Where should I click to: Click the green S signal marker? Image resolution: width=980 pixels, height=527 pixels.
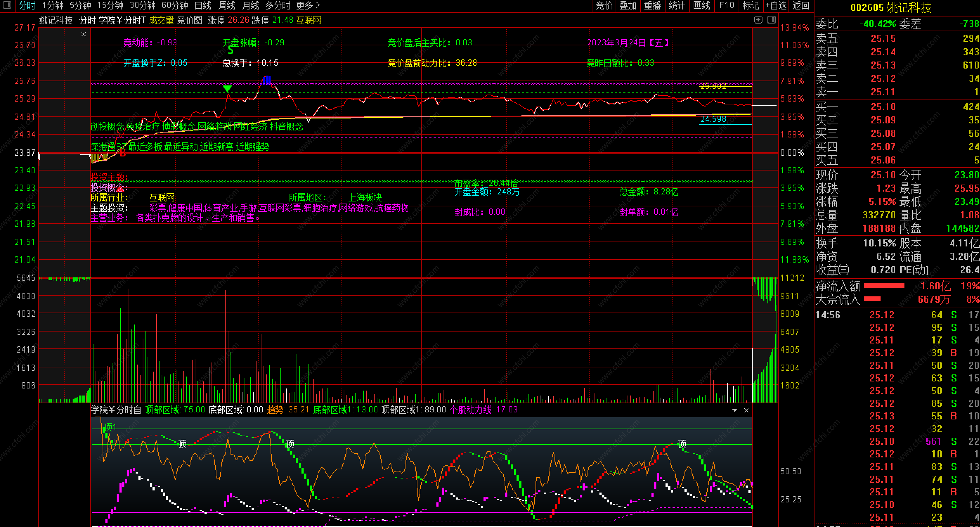coord(231,50)
